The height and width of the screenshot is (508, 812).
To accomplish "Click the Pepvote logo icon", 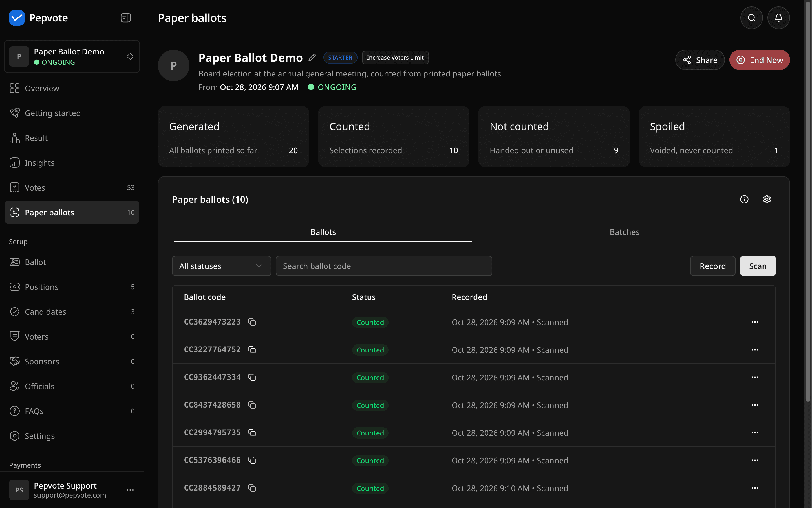I will (x=17, y=18).
